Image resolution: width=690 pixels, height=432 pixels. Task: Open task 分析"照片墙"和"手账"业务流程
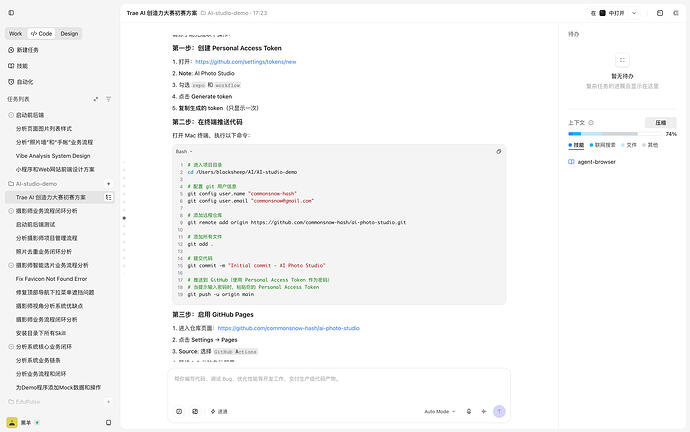point(54,142)
